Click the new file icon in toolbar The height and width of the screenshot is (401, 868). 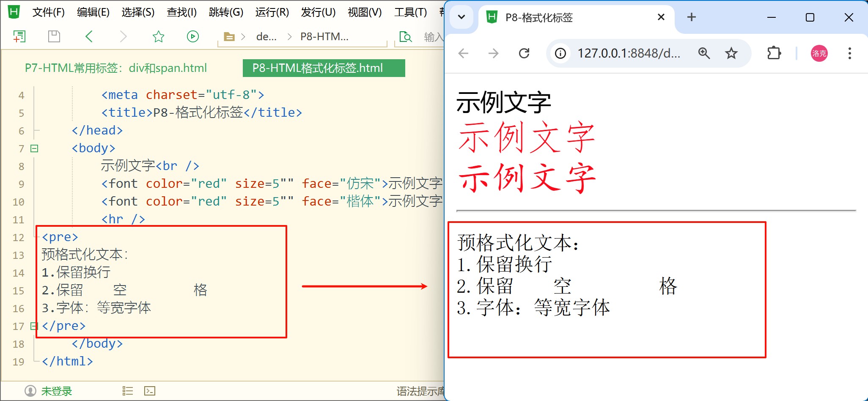click(x=19, y=37)
